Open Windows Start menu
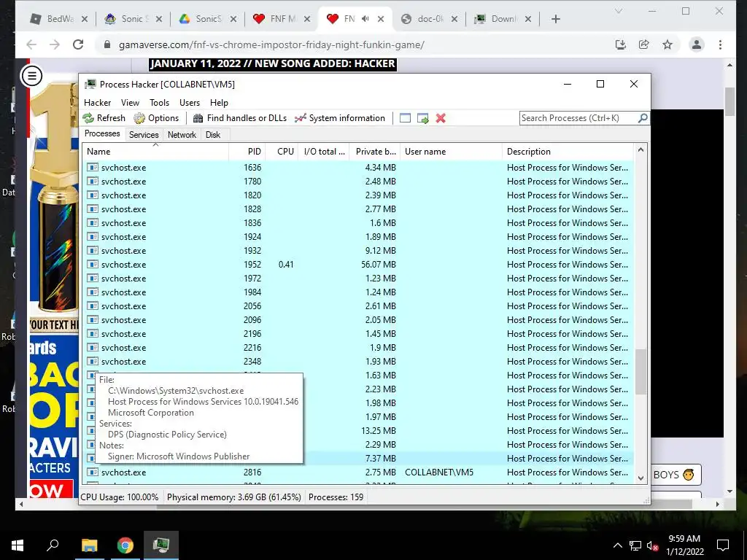The image size is (747, 560). pos(18,545)
